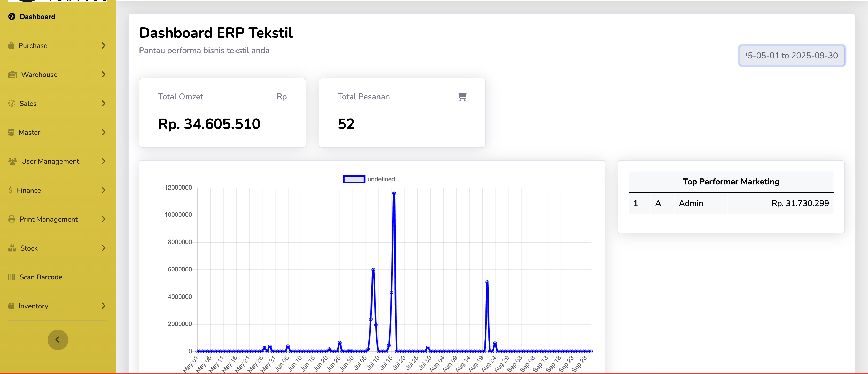The image size is (868, 374).
Task: Click the highest peak point on chart
Action: click(394, 193)
